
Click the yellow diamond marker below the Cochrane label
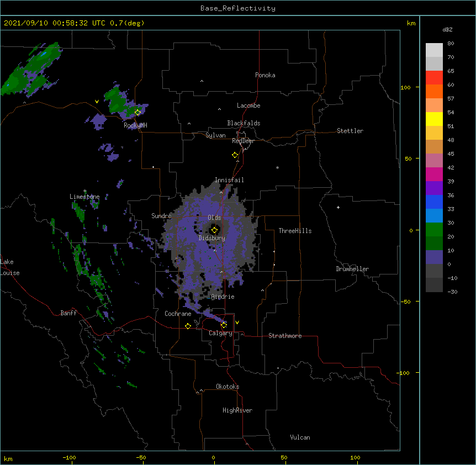[x=188, y=326]
